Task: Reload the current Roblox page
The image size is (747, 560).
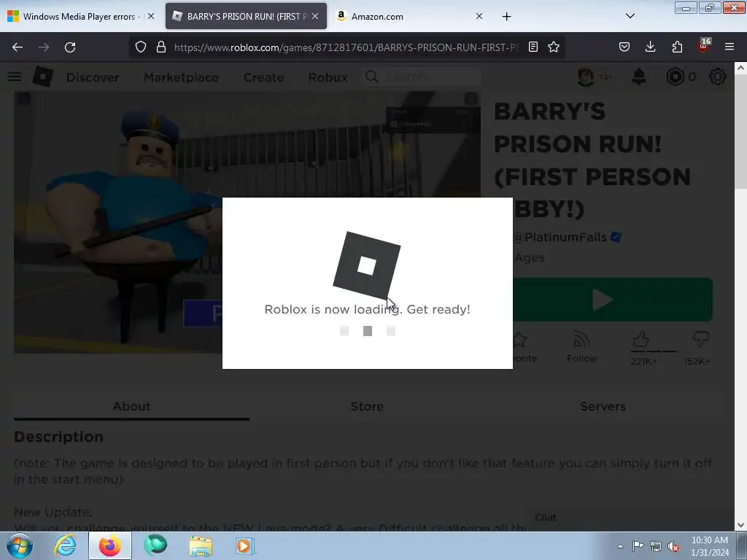Action: (70, 47)
